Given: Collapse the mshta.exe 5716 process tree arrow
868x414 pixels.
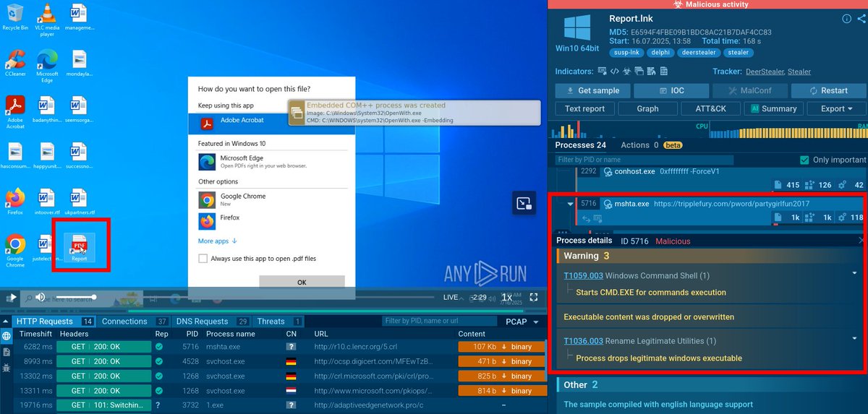Looking at the screenshot, I should click(571, 204).
